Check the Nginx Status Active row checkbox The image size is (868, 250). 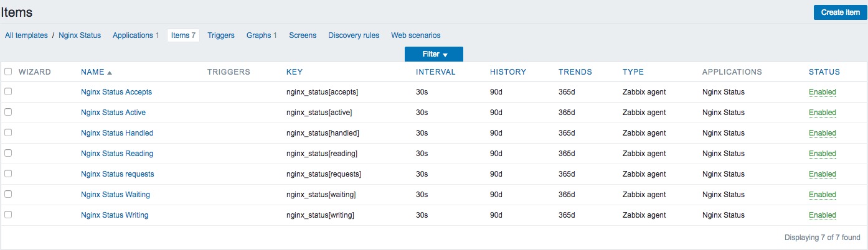pos(9,112)
